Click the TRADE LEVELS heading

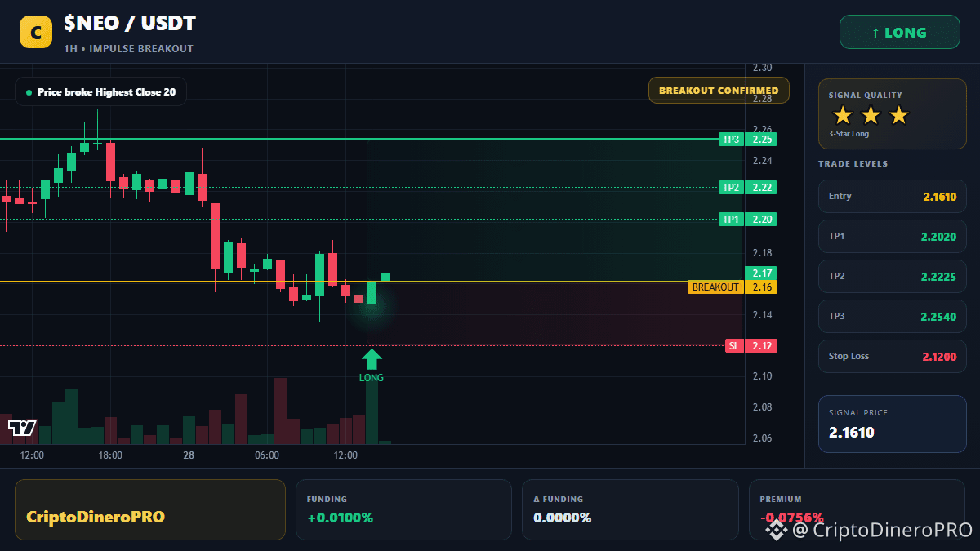[x=853, y=164]
